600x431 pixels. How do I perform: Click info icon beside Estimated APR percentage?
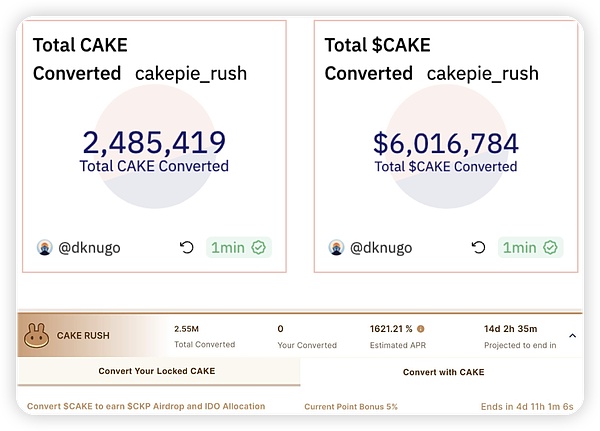pos(420,328)
